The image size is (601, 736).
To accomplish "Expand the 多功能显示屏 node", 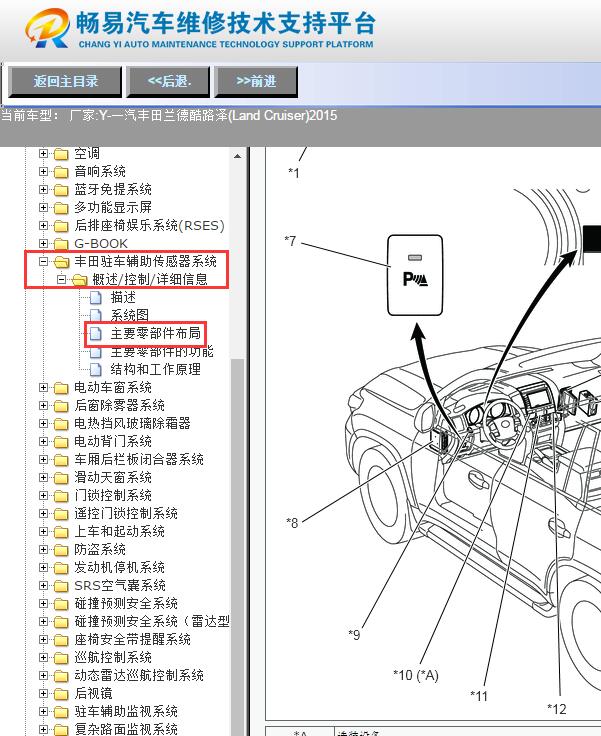I will point(43,207).
